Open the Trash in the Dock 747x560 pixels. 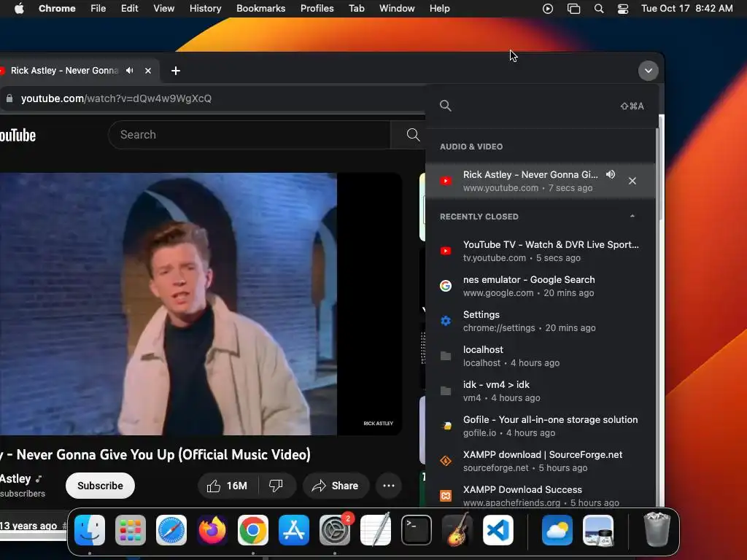(x=657, y=529)
